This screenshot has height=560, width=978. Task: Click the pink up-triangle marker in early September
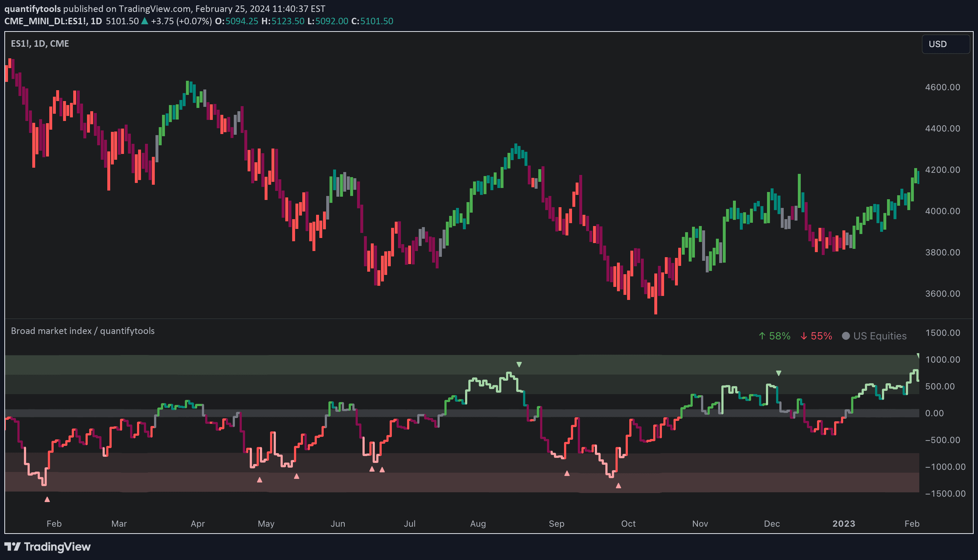[x=567, y=473]
